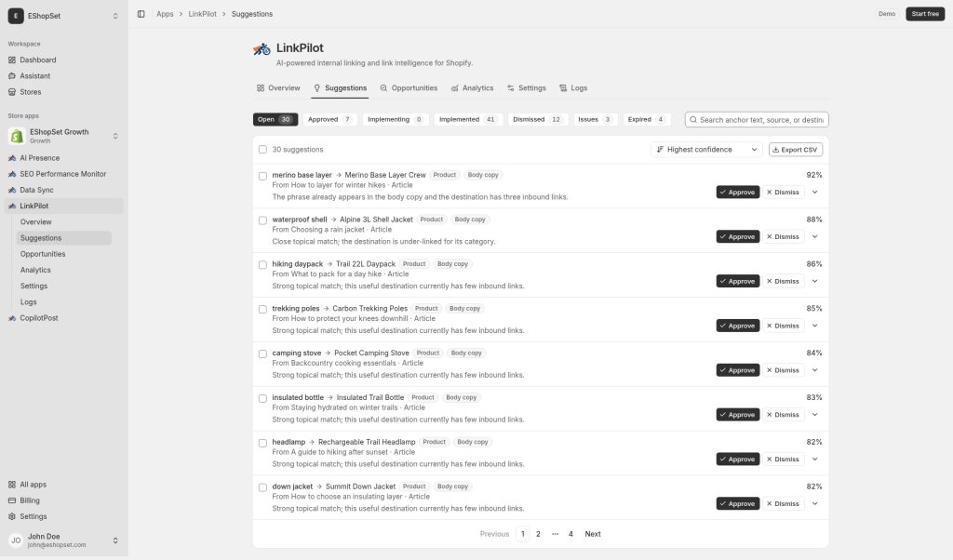Switch to the Analytics tab

point(472,88)
